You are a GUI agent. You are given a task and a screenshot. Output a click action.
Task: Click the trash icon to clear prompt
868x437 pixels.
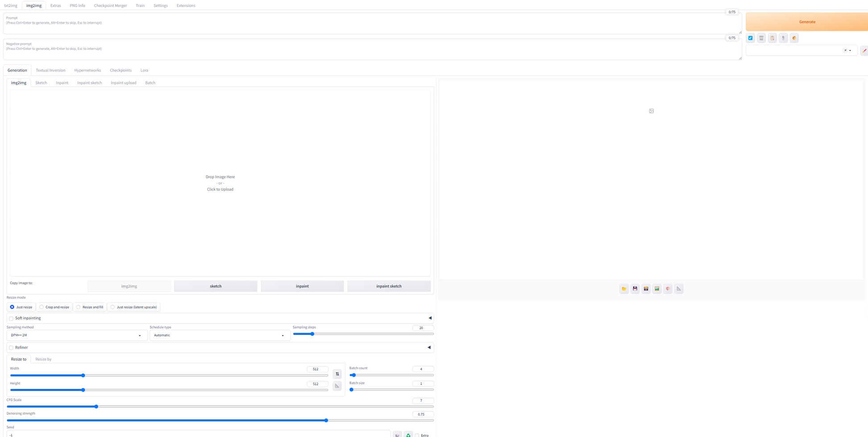tap(761, 38)
